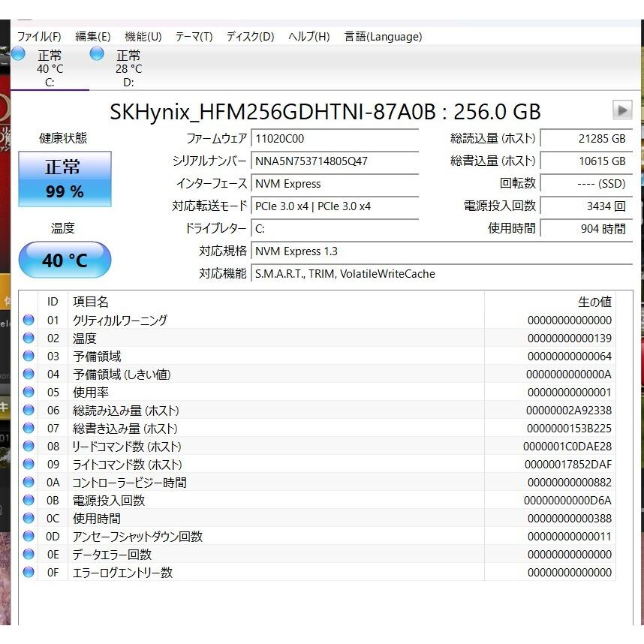Click power-on hours value 904 時間
Viewport: 644px width, 644px height.
(586, 228)
